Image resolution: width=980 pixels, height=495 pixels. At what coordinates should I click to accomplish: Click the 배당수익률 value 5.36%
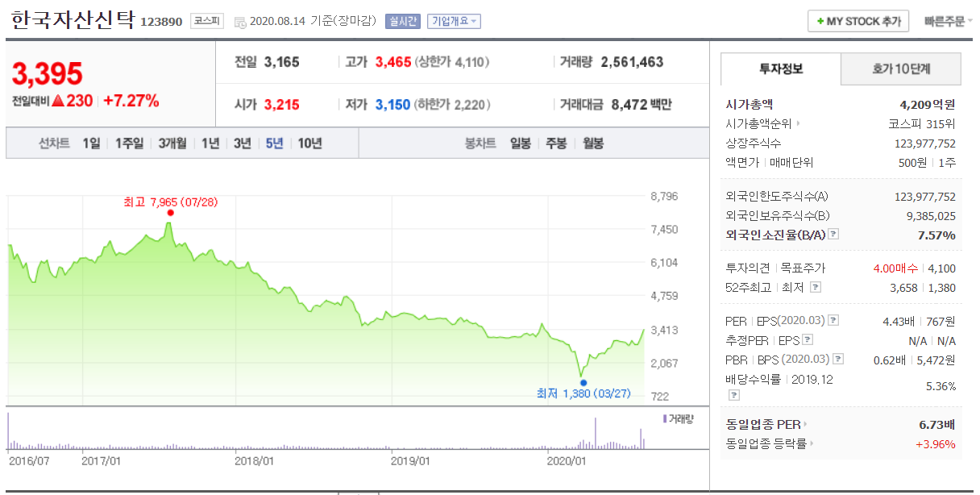click(940, 386)
